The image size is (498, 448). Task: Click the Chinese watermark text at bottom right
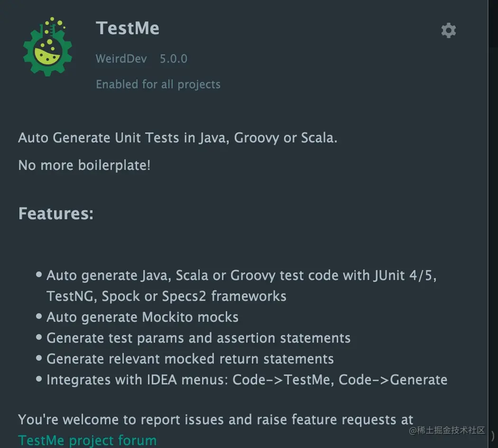coord(447,430)
